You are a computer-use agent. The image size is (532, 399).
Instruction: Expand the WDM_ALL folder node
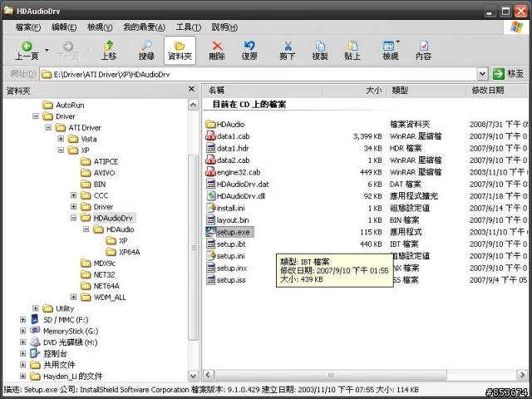point(73,297)
